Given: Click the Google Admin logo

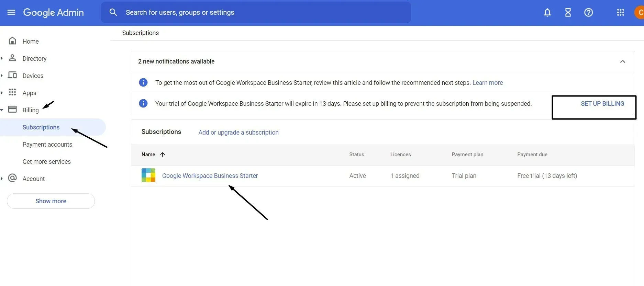Looking at the screenshot, I should [53, 12].
